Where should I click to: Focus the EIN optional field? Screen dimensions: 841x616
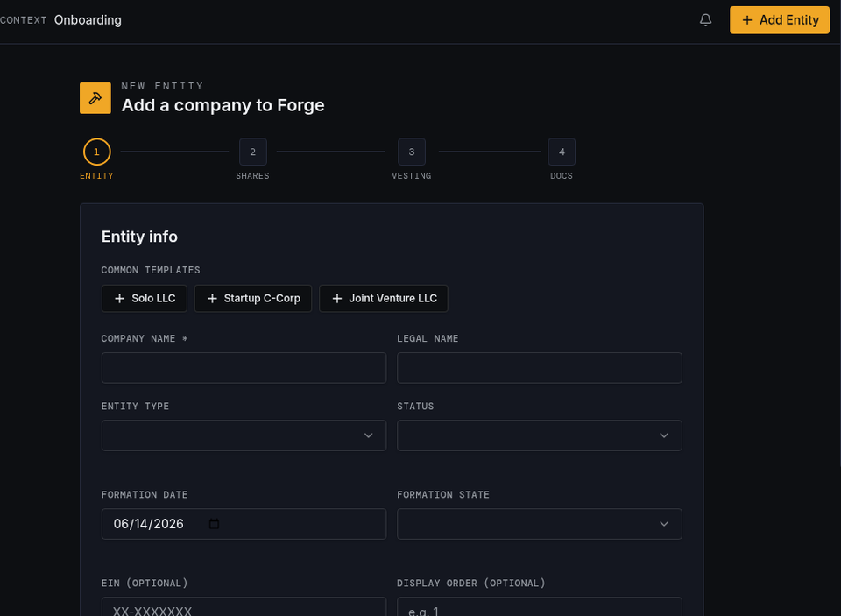click(x=244, y=607)
